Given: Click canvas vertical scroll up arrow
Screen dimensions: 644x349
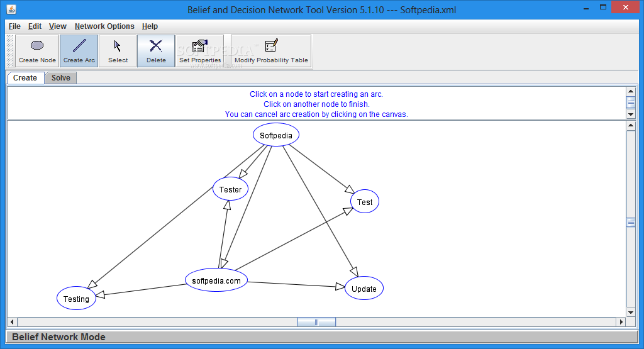Looking at the screenshot, I should coord(631,126).
